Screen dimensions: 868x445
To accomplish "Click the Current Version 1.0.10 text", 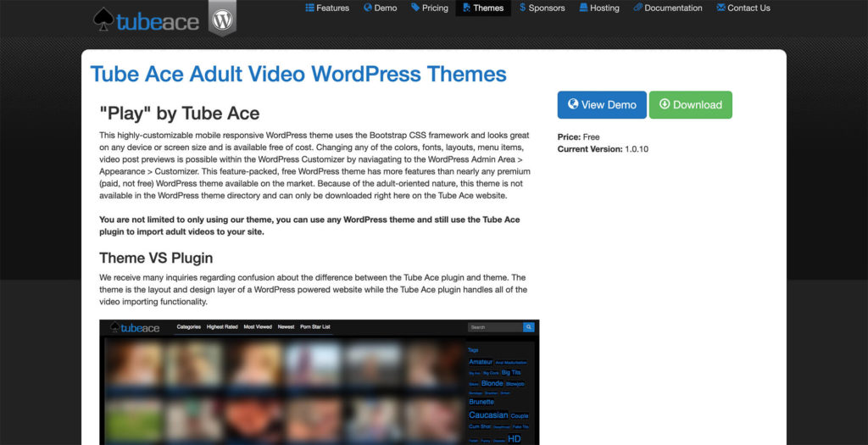I will click(x=603, y=149).
